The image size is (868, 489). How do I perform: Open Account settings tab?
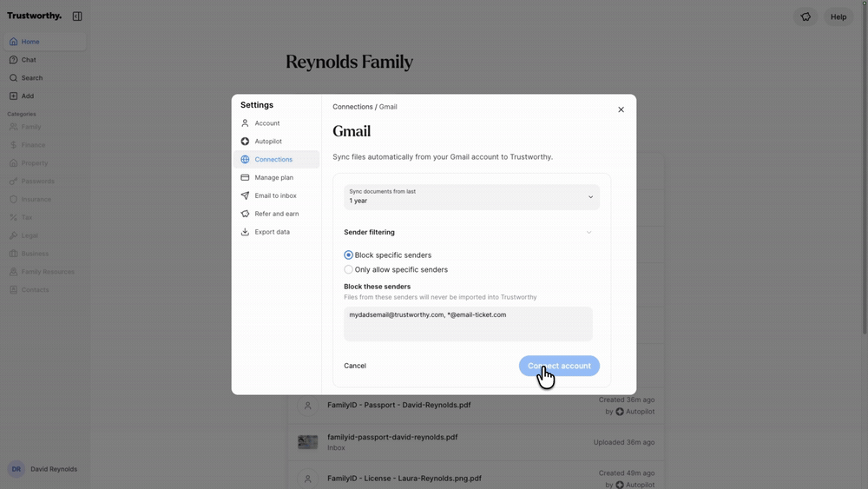276,123
